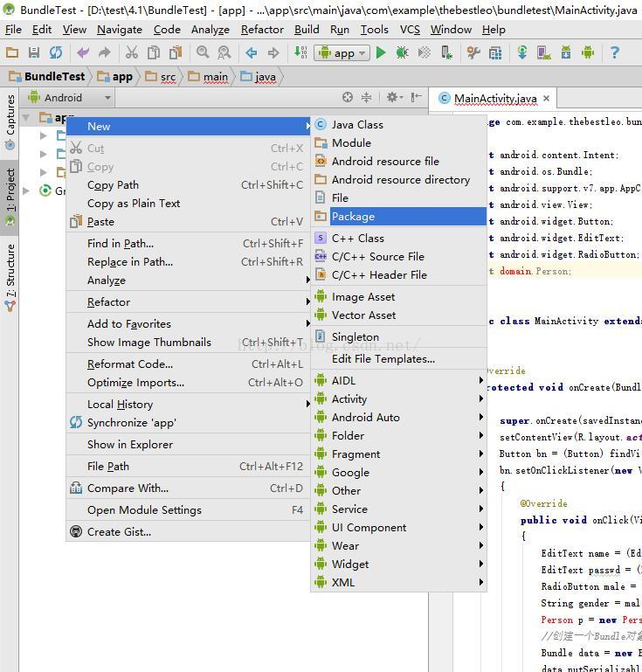Click Show in Explorer entry

click(189, 445)
